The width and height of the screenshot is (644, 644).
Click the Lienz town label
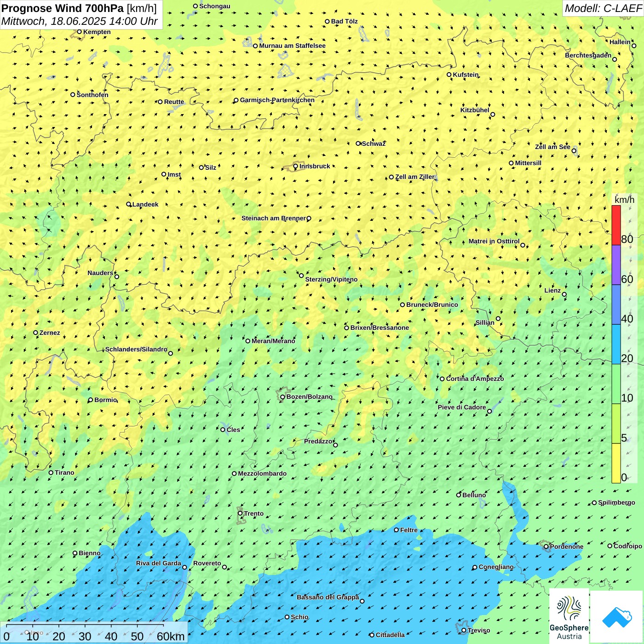tap(552, 290)
